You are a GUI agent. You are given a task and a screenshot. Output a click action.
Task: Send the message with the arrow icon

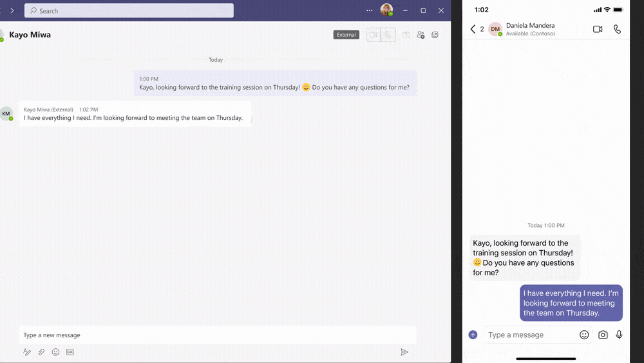404,352
